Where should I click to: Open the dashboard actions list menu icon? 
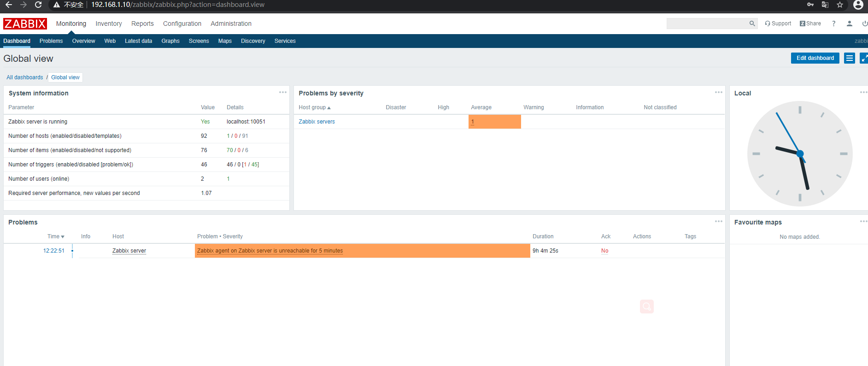(850, 58)
